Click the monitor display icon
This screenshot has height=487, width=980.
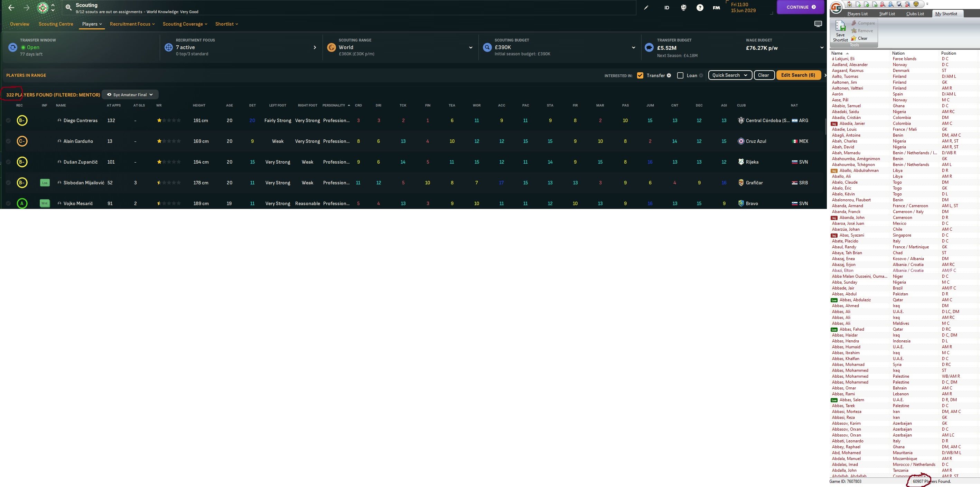[x=818, y=24]
